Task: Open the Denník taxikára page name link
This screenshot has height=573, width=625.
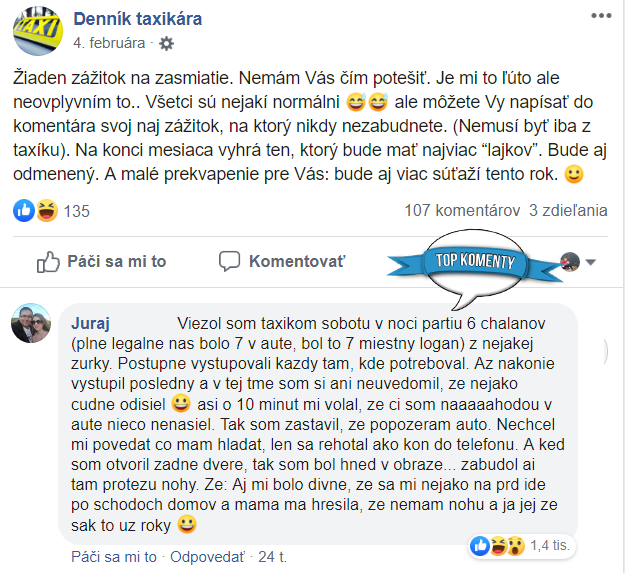Action: click(x=138, y=19)
